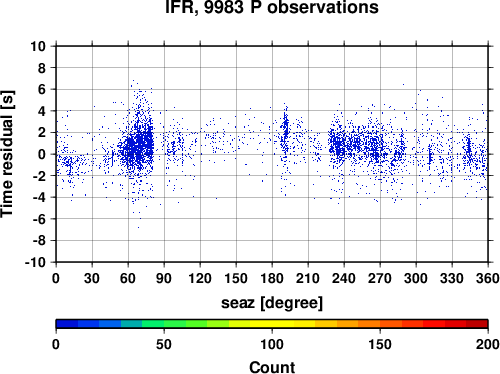Viewport: 500px width, 374px height.
Task: Click the 'seaz [degree]' x-axis label
Action: pos(272,303)
